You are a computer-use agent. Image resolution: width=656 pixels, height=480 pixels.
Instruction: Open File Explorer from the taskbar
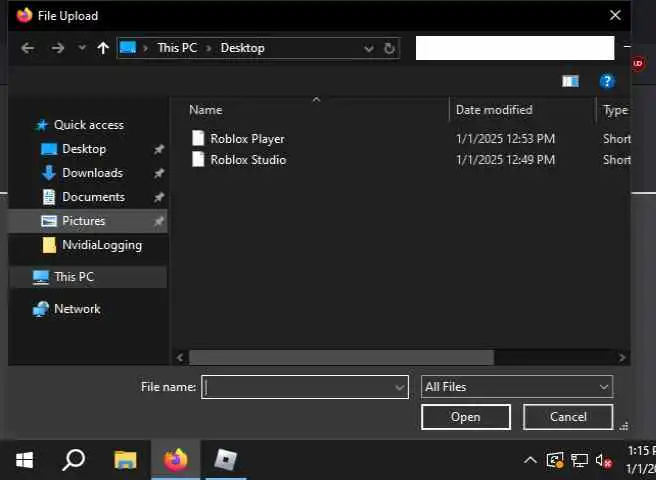coord(126,460)
